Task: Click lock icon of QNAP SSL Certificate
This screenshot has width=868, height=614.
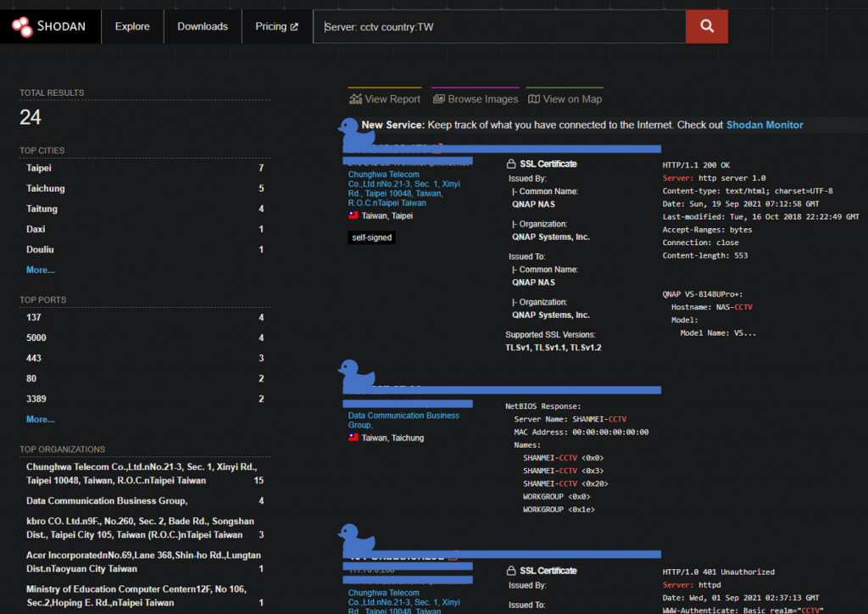Action: pyautogui.click(x=511, y=164)
